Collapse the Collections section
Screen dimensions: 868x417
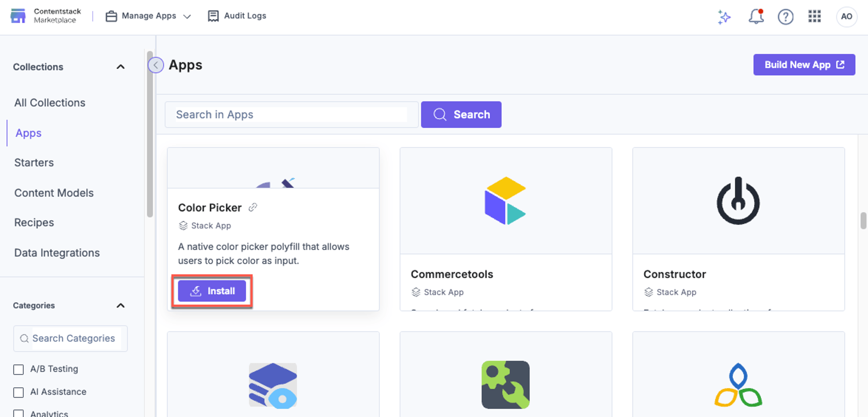[120, 67]
